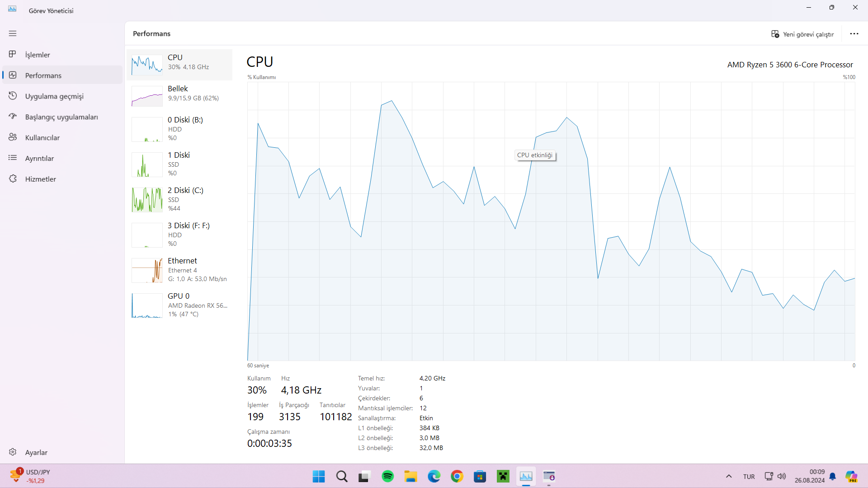The height and width of the screenshot is (488, 868).
Task: Open Uygulama geçmişi history icon
Action: pyautogui.click(x=13, y=96)
